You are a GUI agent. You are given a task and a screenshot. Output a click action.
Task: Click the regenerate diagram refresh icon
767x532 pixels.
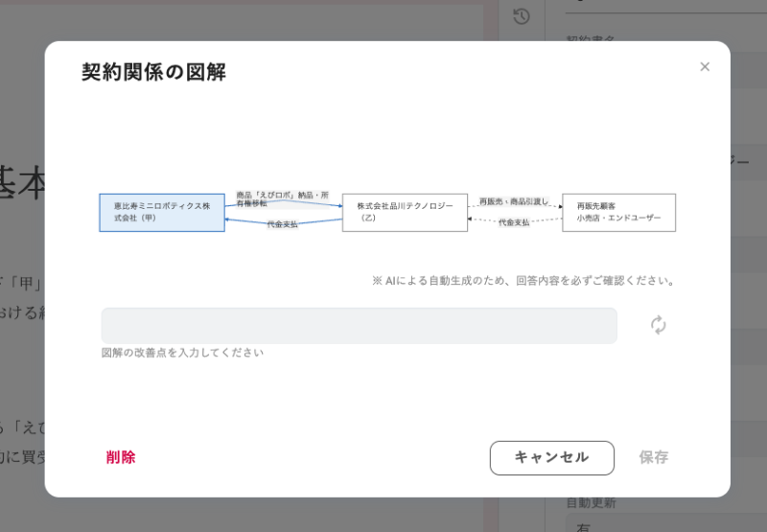tap(658, 325)
